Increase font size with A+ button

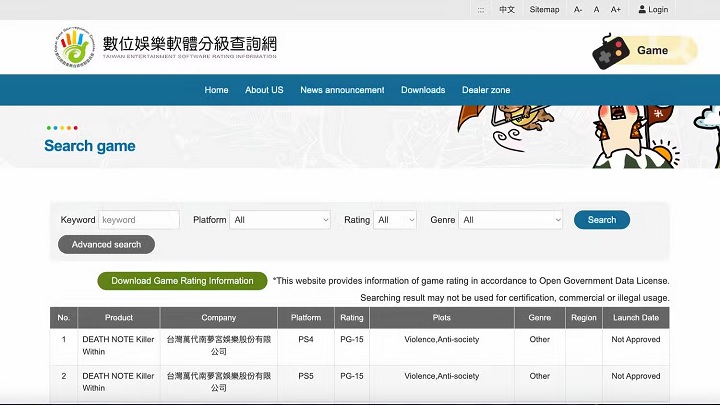[615, 9]
